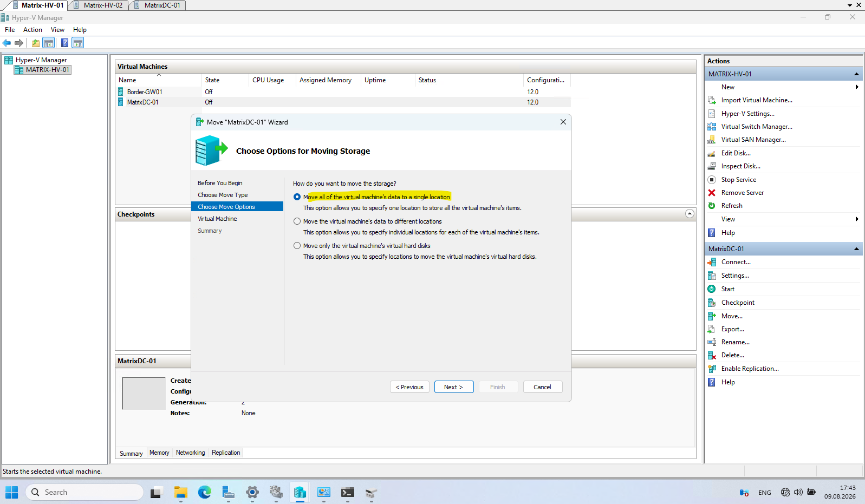Click Connect under MatrixDC-01 actions

736,262
